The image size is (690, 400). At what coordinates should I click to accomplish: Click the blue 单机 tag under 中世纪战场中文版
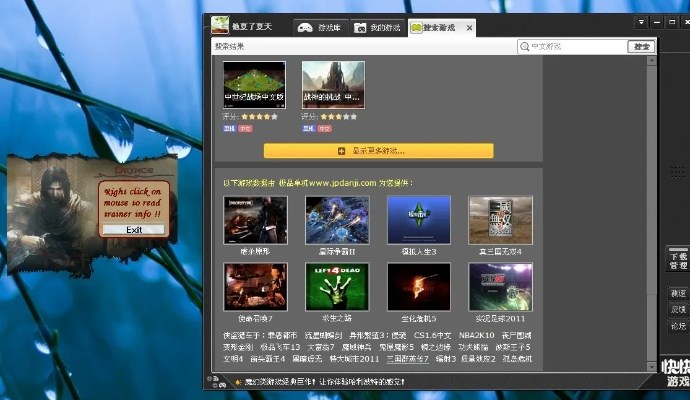coord(229,128)
